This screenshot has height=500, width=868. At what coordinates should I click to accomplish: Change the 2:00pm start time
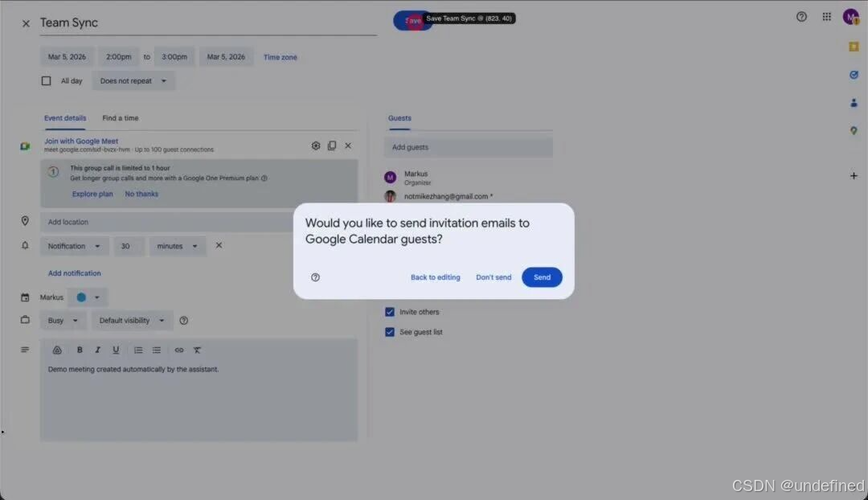pyautogui.click(x=118, y=56)
